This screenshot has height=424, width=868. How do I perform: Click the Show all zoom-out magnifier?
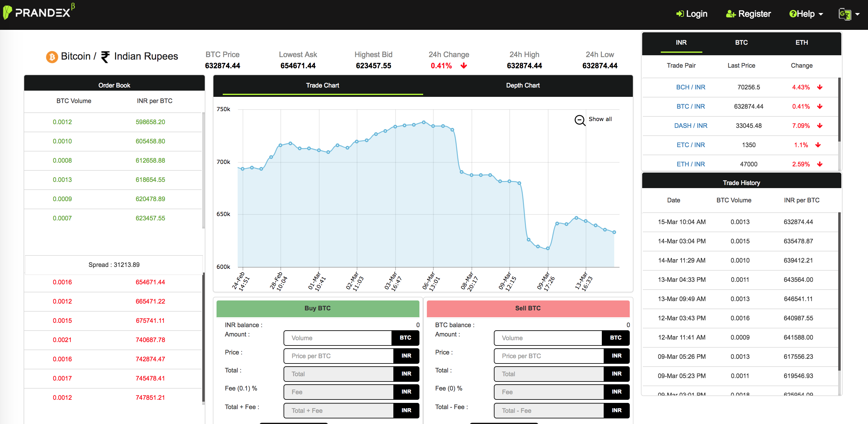(579, 120)
